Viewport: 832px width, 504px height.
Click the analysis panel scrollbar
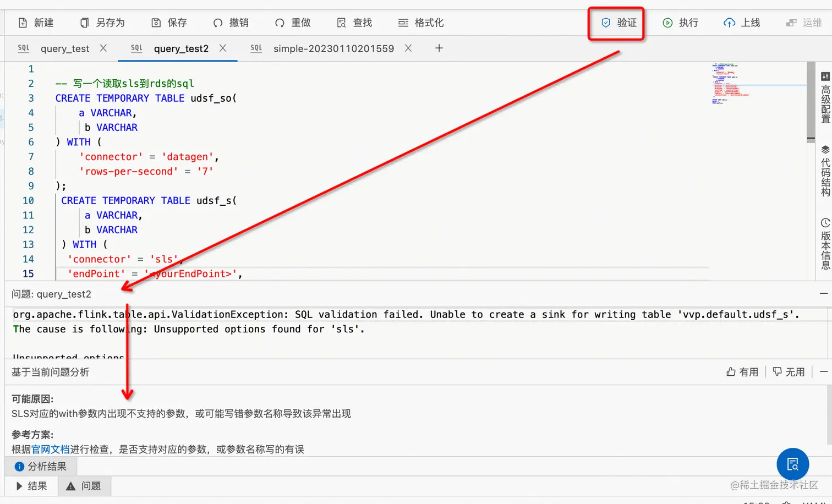tap(829, 414)
